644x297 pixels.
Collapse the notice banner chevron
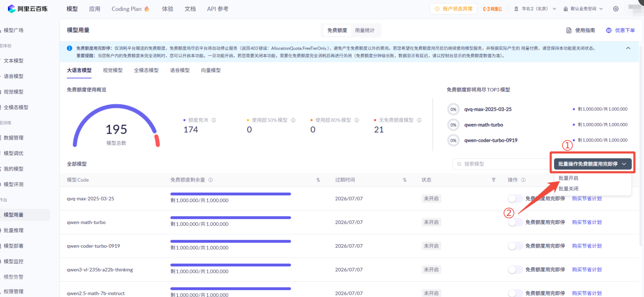(x=628, y=48)
